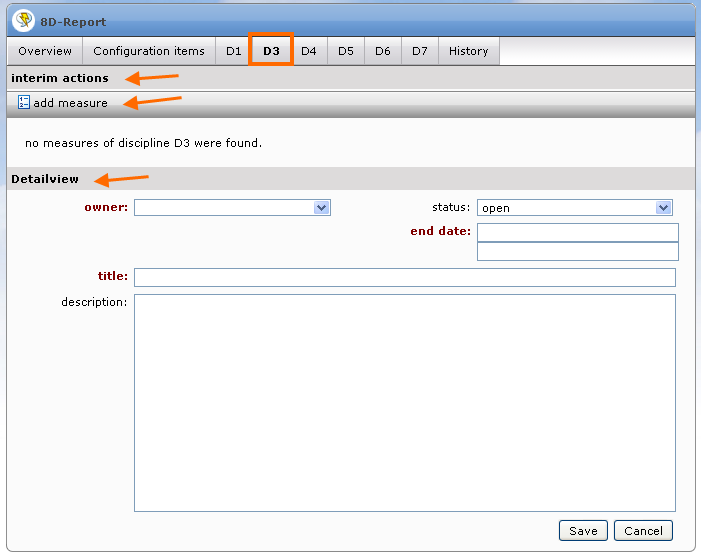Click the lower end date field
This screenshot has width=701, height=557.
(x=577, y=252)
